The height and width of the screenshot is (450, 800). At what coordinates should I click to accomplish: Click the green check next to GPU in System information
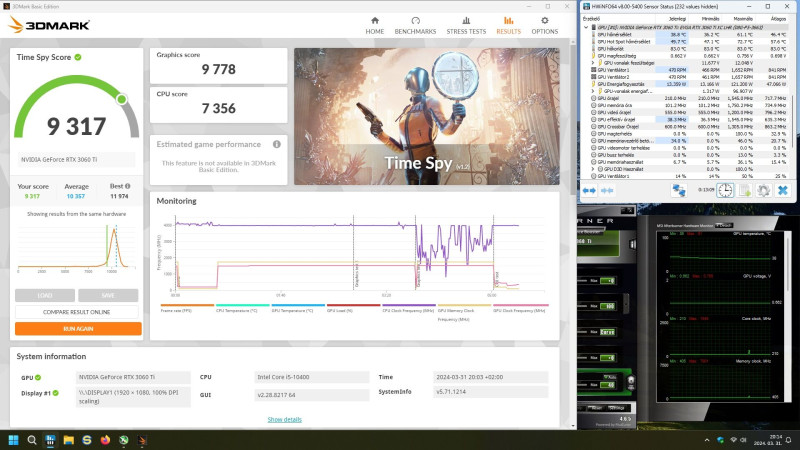click(x=38, y=378)
